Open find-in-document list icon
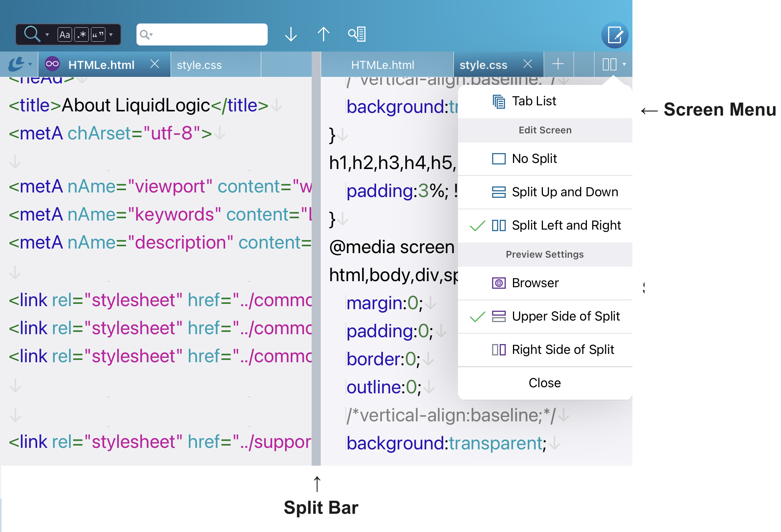 tap(357, 34)
